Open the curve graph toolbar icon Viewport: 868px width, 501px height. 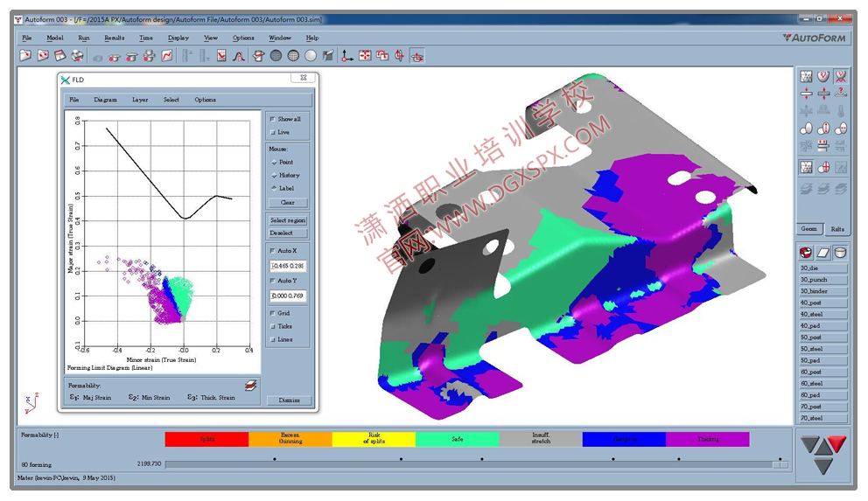tap(166, 56)
